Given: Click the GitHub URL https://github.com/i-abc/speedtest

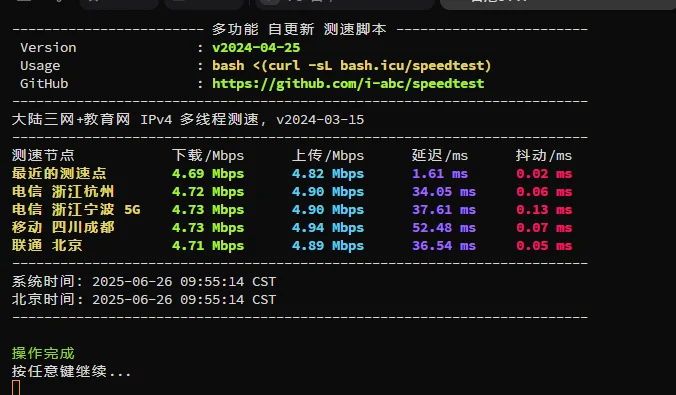Looking at the screenshot, I should coord(348,84).
